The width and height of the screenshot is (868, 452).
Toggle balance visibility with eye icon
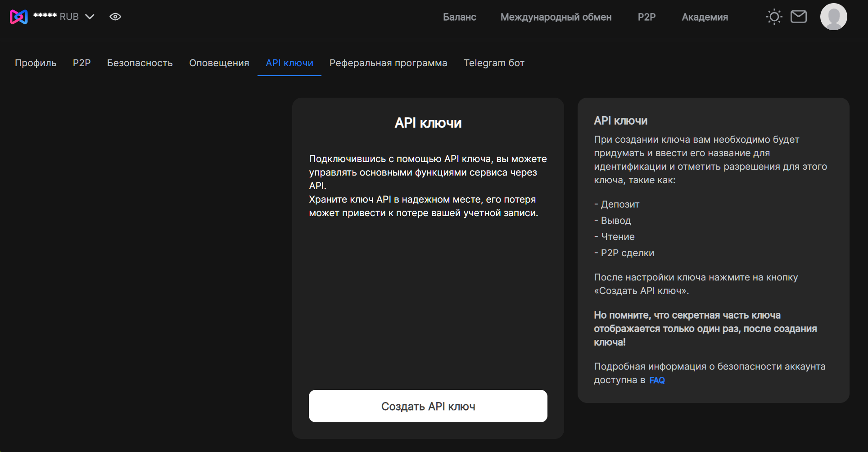tap(115, 17)
